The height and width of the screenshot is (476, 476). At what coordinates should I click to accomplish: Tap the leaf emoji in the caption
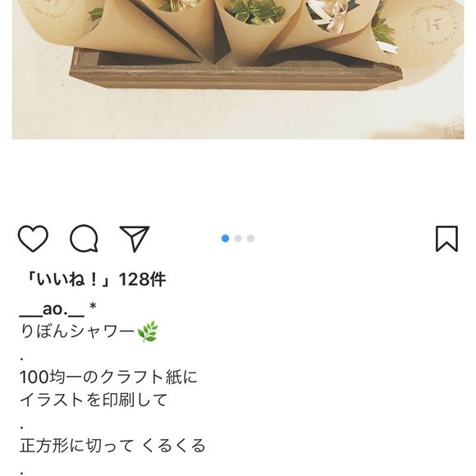point(148,332)
